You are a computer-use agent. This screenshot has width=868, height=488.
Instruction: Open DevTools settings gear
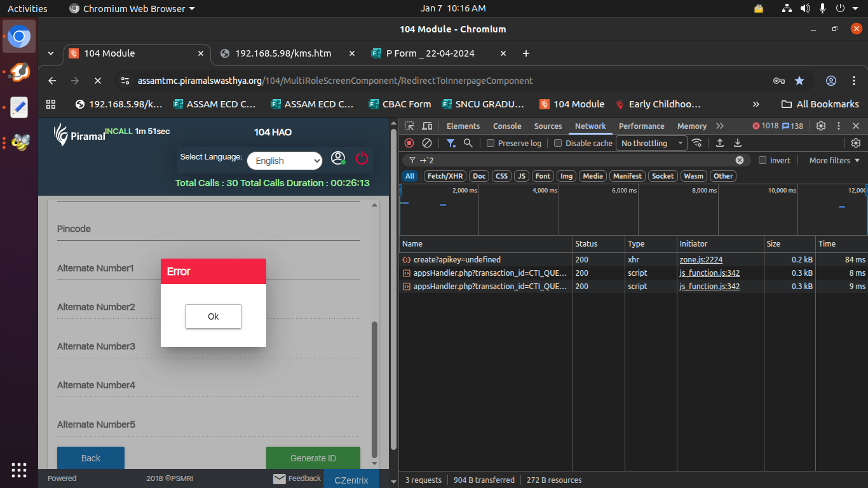pos(821,126)
